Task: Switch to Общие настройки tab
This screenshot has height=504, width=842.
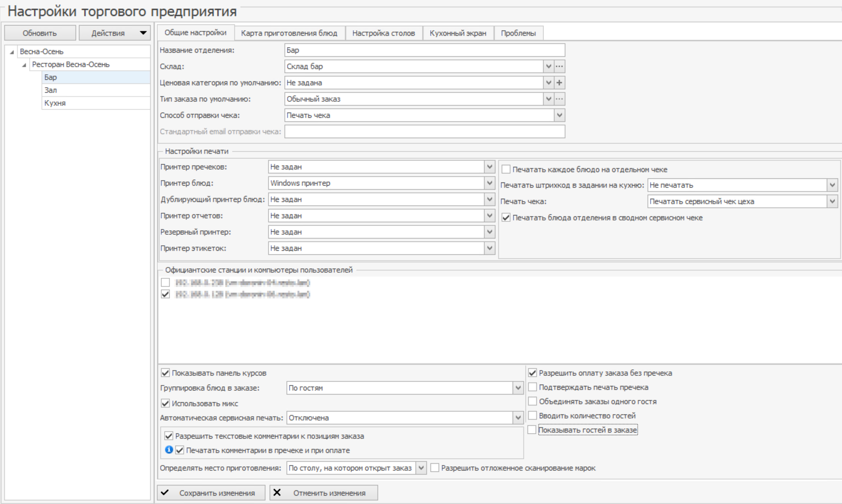Action: point(195,33)
